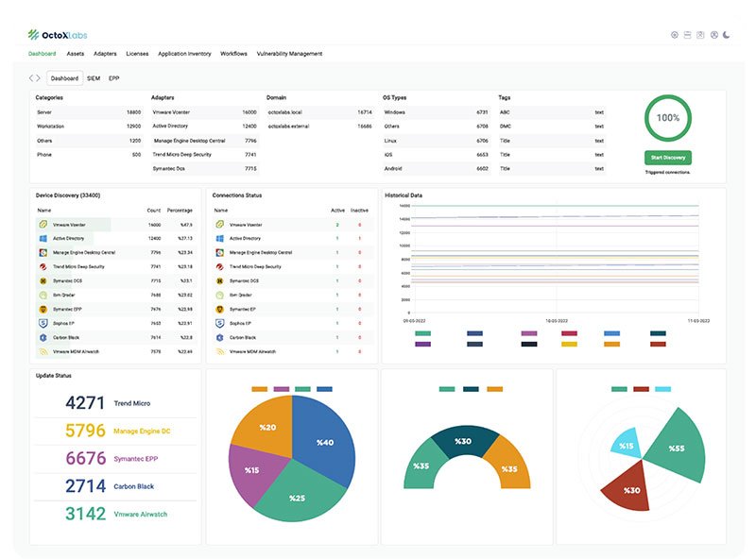The height and width of the screenshot is (559, 756).
Task: Click the 5796 Manage Engine DC status
Action: (x=115, y=431)
